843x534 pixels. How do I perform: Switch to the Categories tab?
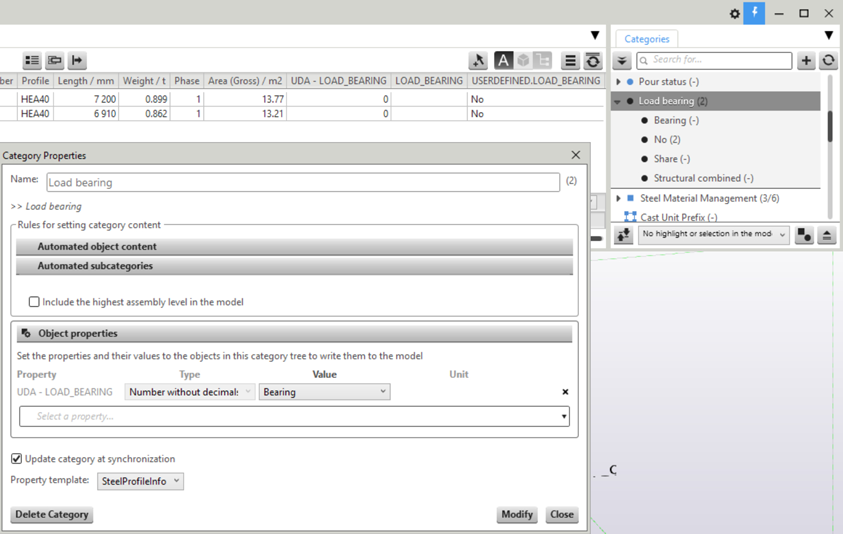point(647,39)
